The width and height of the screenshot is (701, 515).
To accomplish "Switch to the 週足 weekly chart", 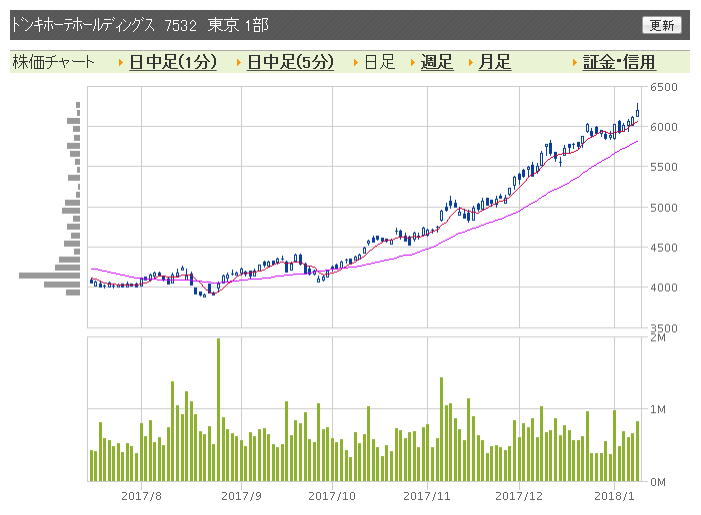I will 437,62.
